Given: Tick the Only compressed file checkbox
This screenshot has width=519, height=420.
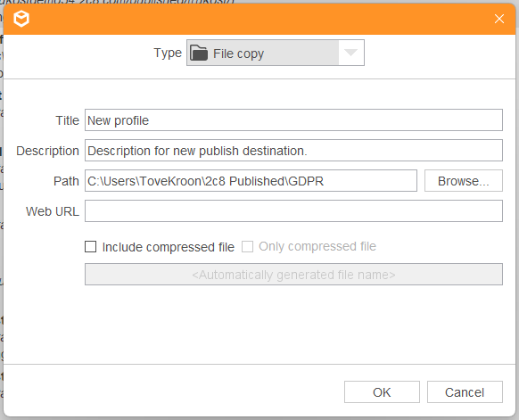Looking at the screenshot, I should click(x=247, y=247).
